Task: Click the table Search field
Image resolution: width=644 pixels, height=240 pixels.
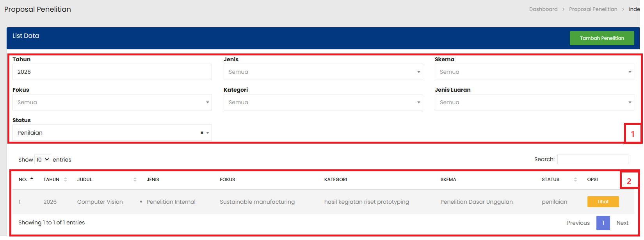Action: (x=592, y=159)
